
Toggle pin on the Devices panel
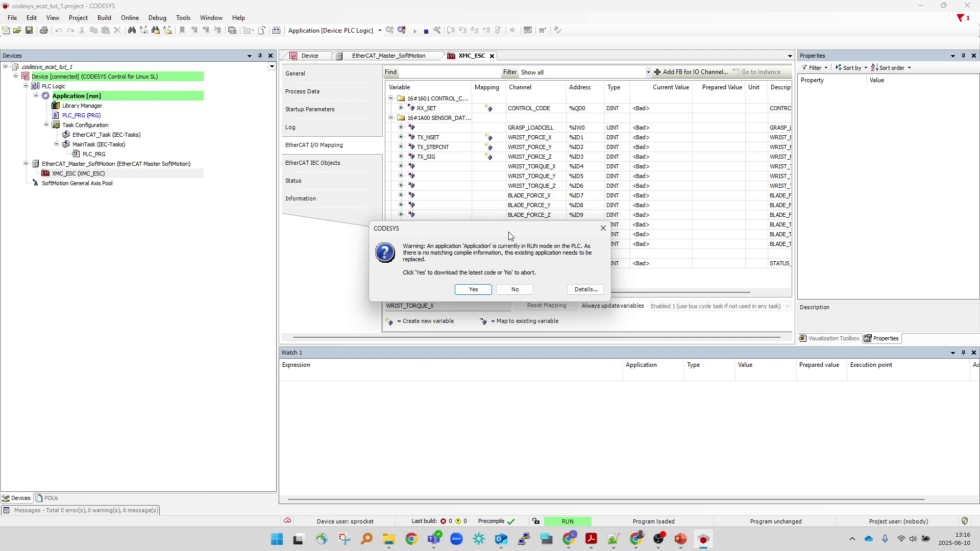click(x=260, y=56)
